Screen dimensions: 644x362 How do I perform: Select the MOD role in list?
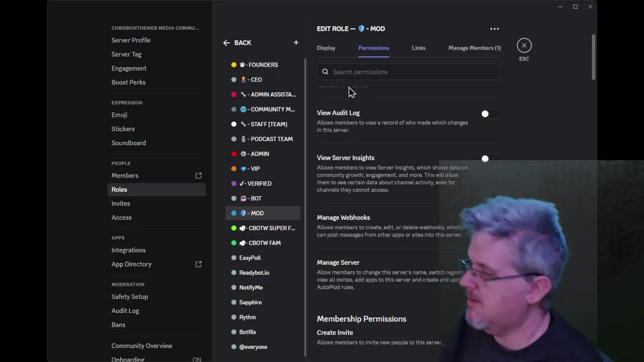(x=263, y=213)
